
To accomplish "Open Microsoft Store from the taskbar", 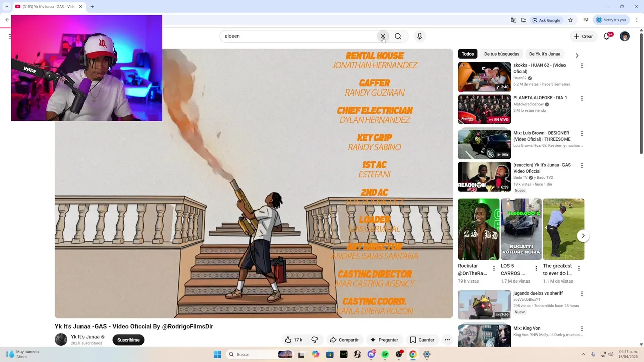I will [330, 354].
